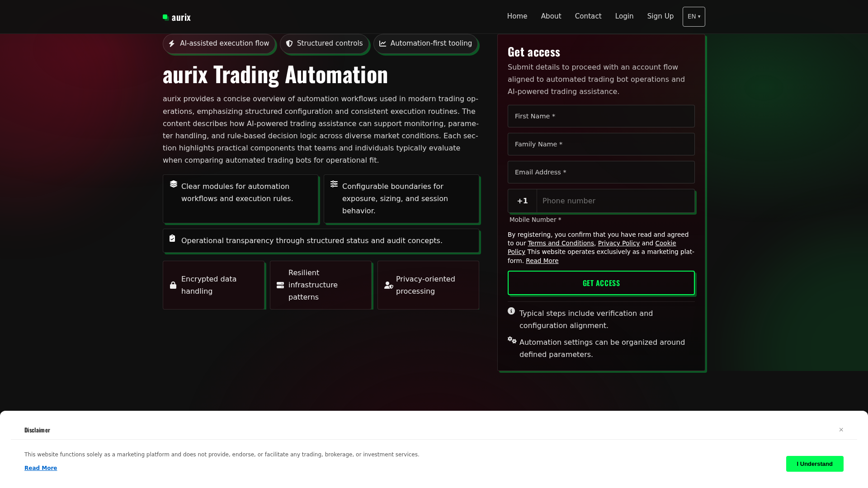Open the Privacy Policy link

pyautogui.click(x=619, y=243)
